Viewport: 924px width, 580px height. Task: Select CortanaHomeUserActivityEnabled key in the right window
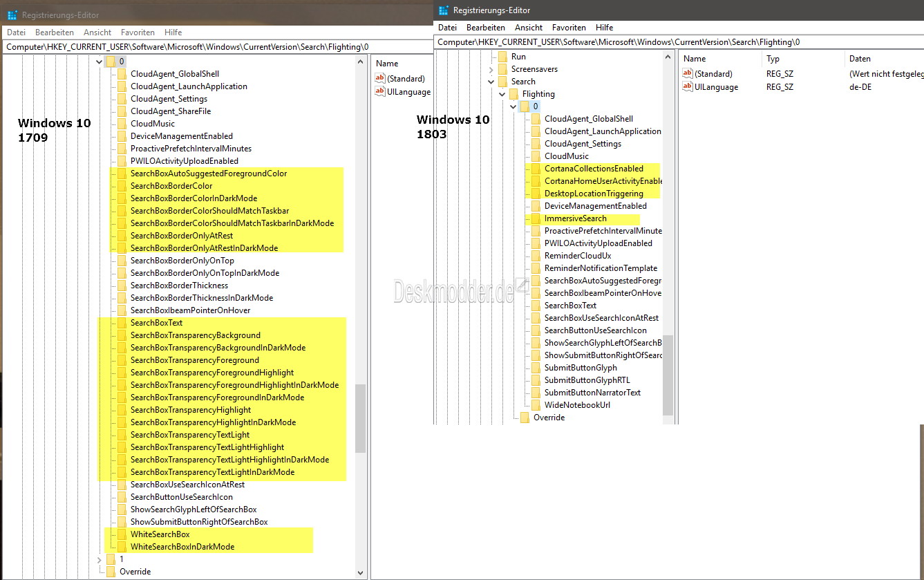click(603, 181)
